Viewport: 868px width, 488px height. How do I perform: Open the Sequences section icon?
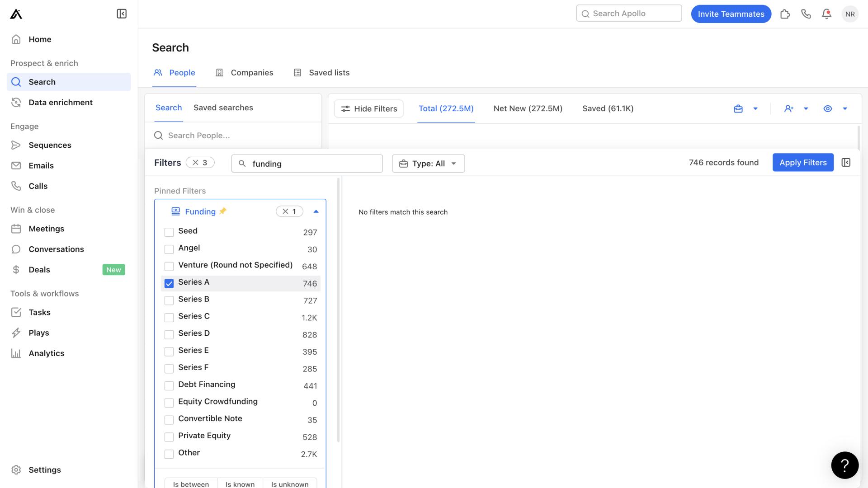pyautogui.click(x=16, y=145)
